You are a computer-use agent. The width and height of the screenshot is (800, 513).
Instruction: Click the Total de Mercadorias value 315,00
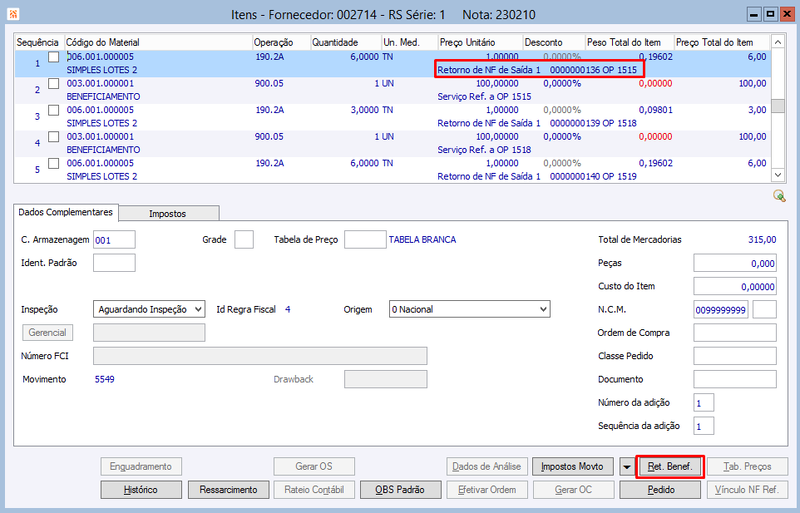tap(762, 239)
